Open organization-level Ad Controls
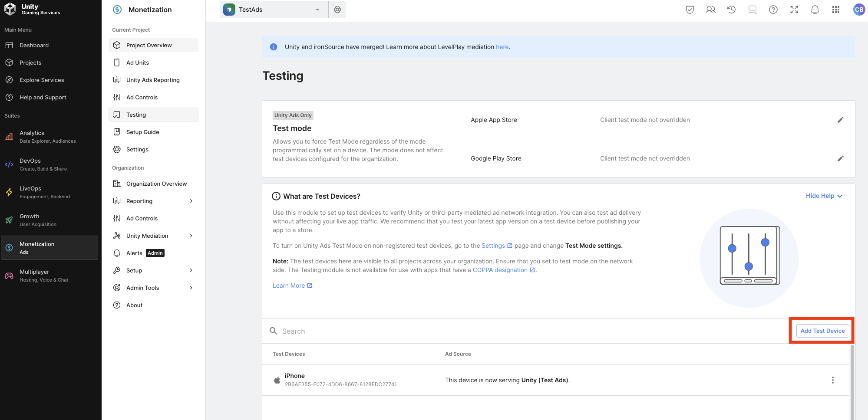868x420 pixels. pyautogui.click(x=153, y=218)
